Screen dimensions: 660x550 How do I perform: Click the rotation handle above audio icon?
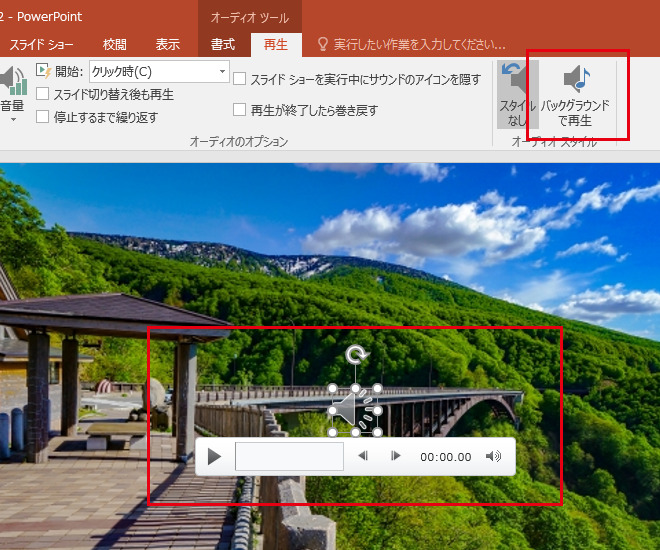click(357, 355)
